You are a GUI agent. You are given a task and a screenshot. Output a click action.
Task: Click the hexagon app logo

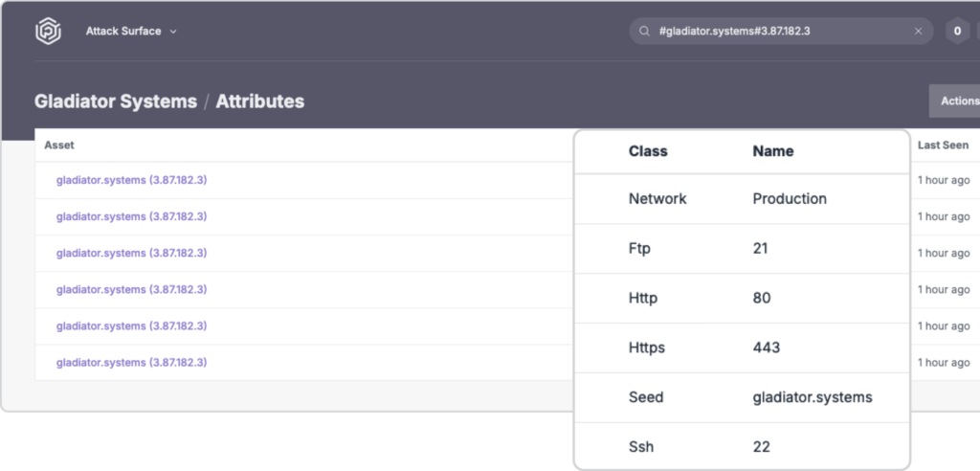coord(48,32)
